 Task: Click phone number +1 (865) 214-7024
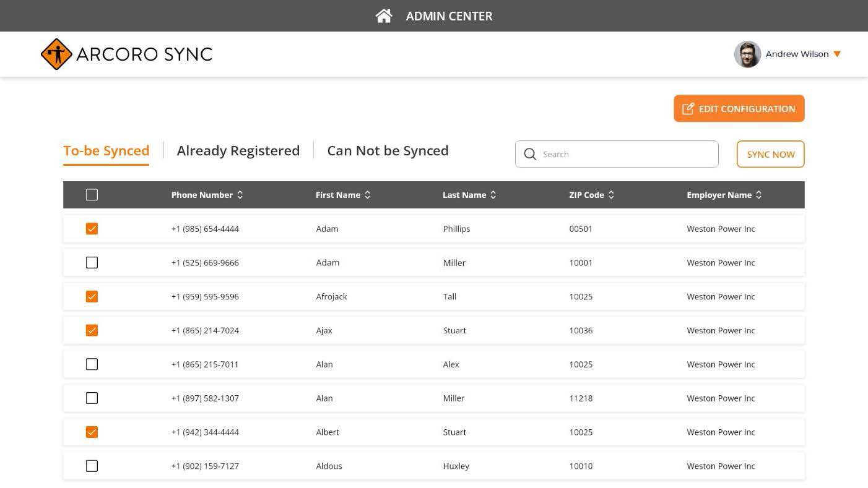[x=205, y=330]
